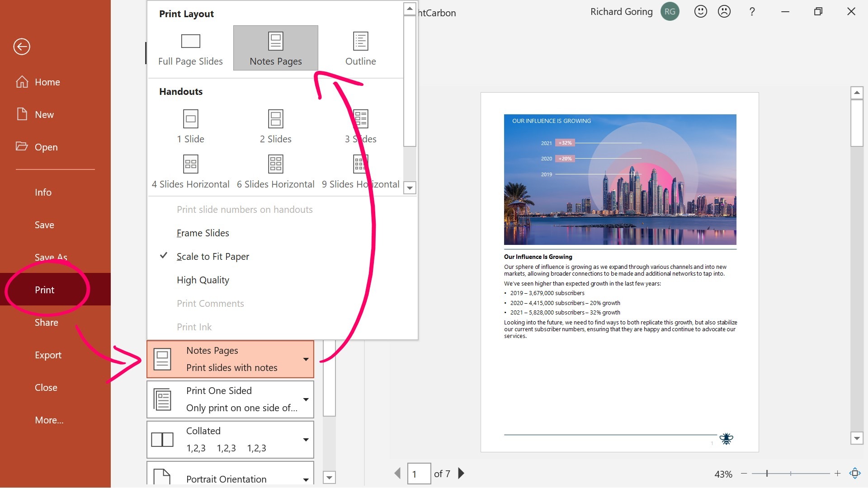Navigate to next page using forward arrow
Screen dimensions: 868x488
click(x=462, y=473)
